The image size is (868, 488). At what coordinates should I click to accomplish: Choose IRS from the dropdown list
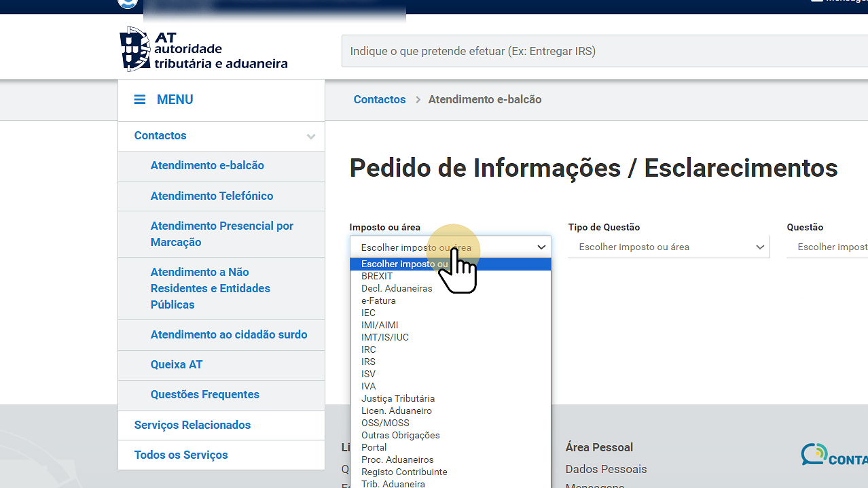pyautogui.click(x=368, y=362)
